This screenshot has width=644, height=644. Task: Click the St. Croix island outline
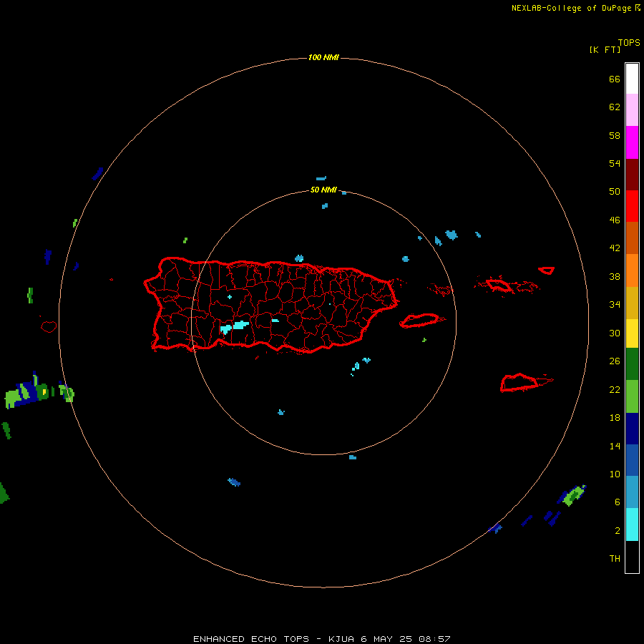tap(519, 383)
